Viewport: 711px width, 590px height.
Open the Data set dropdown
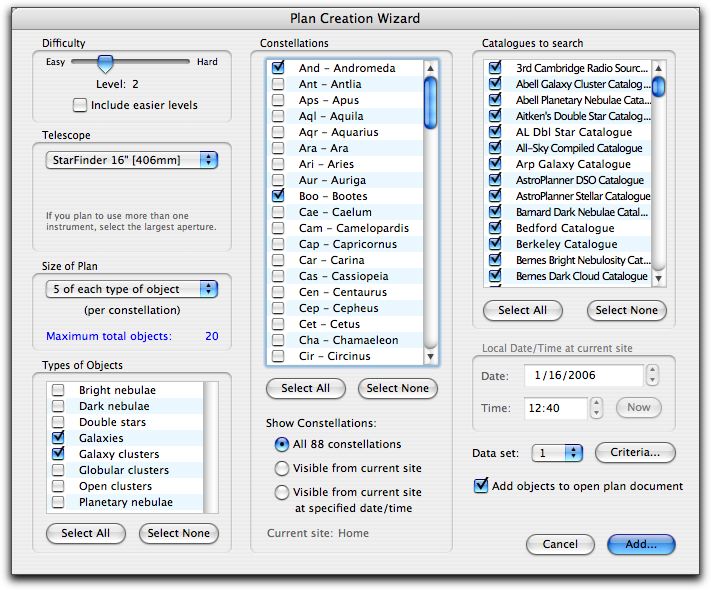pos(557,453)
